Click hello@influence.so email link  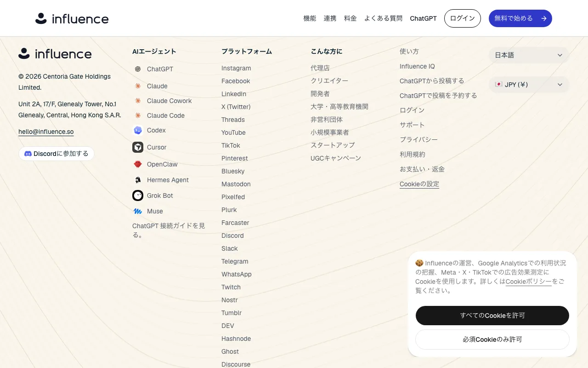point(46,132)
